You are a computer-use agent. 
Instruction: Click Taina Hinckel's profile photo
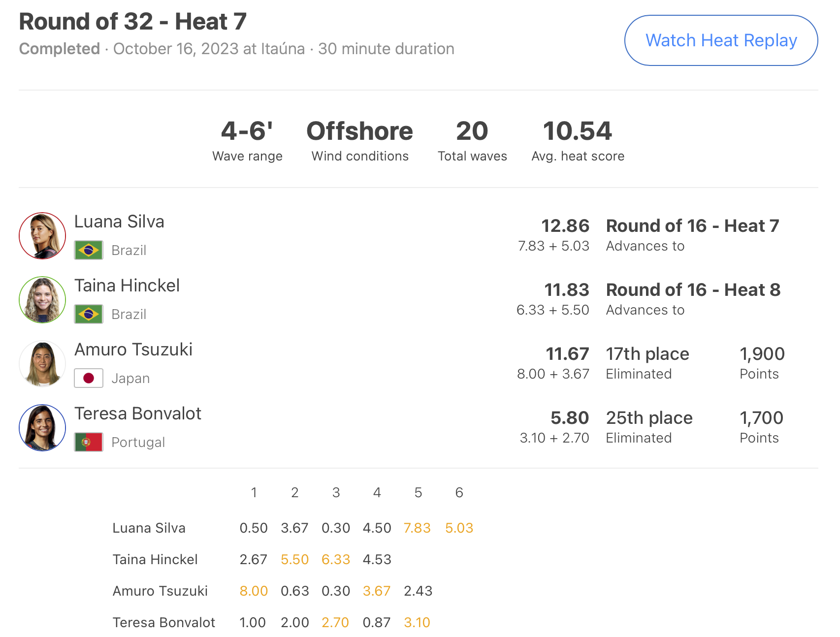[x=42, y=300]
